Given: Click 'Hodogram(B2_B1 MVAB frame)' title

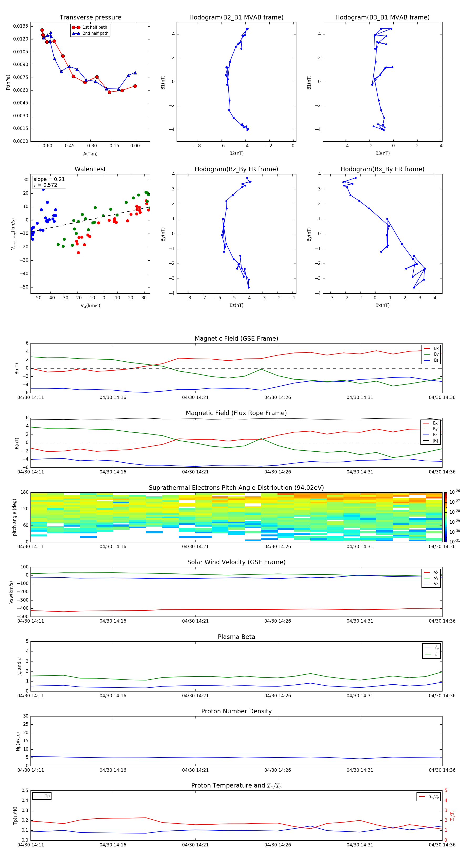Looking at the screenshot, I should 236,18.
